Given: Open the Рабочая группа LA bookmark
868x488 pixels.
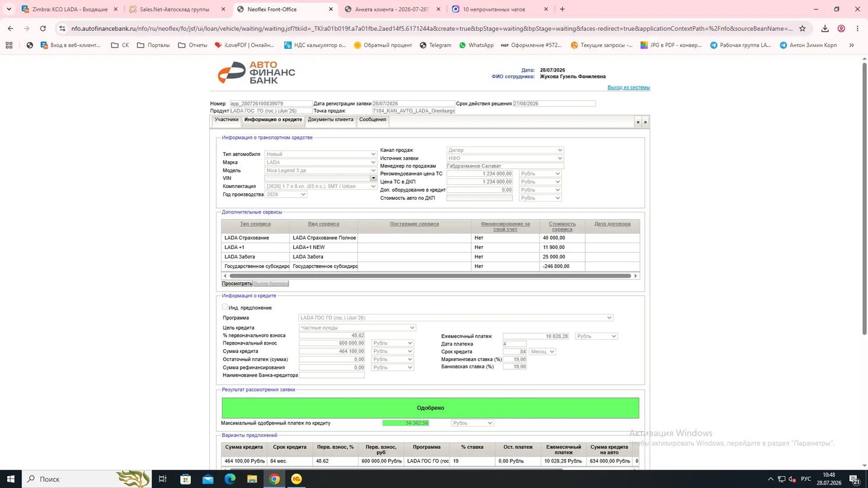Looking at the screenshot, I should tap(741, 45).
